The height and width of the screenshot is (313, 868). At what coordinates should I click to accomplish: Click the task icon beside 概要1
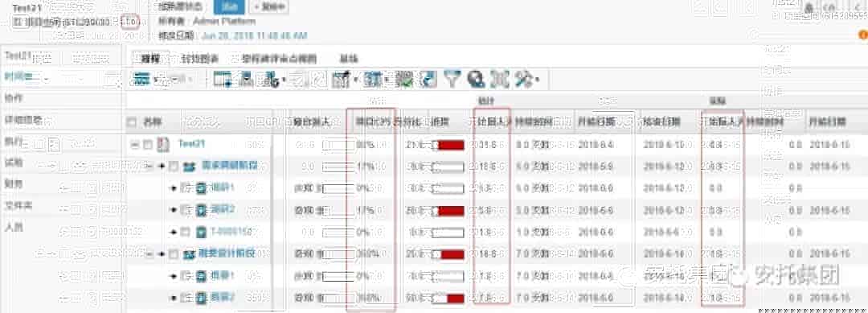pyautogui.click(x=202, y=276)
